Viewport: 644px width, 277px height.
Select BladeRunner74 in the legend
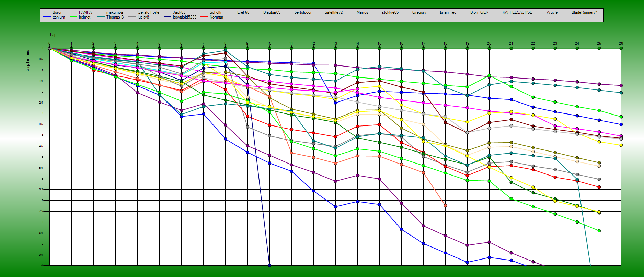pos(584,12)
